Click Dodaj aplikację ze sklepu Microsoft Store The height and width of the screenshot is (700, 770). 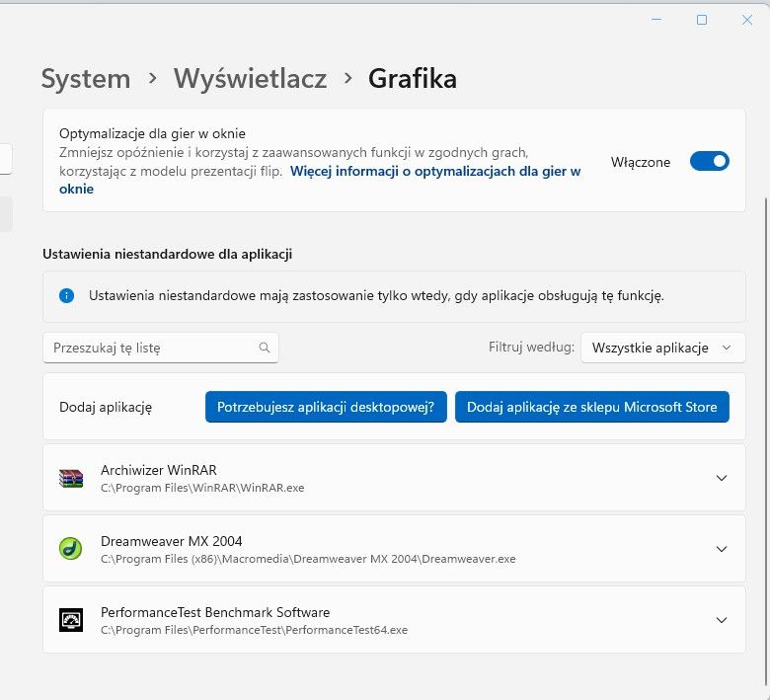click(592, 407)
